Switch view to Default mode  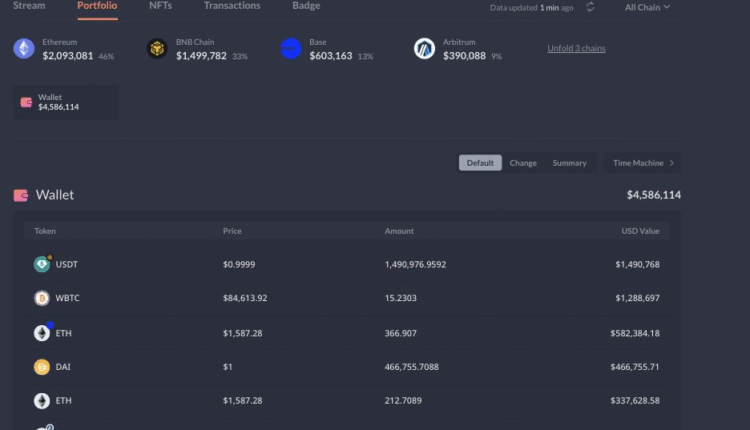click(x=480, y=163)
